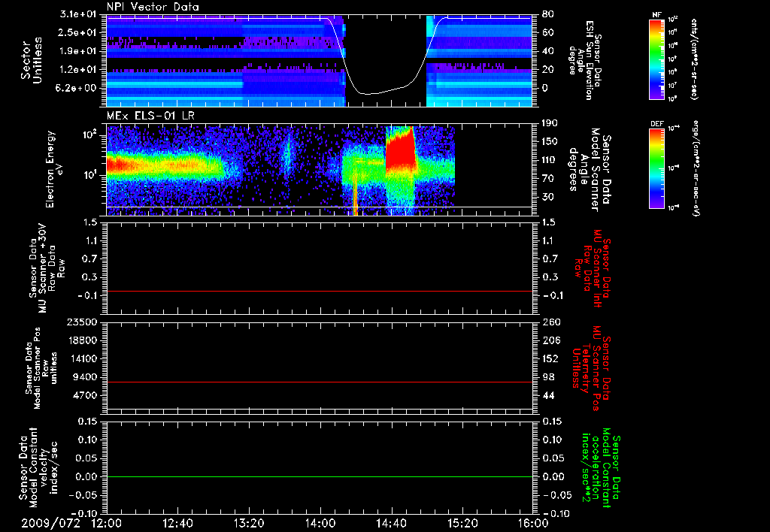Click the "80" sun elevation tick value
Screen dimensions: 770x532
[548, 14]
